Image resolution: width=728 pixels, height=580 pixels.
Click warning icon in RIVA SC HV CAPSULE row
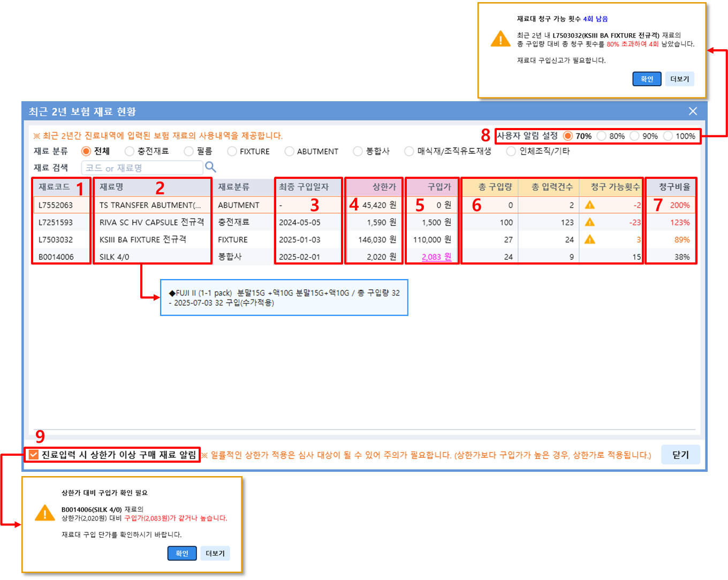coord(589,222)
